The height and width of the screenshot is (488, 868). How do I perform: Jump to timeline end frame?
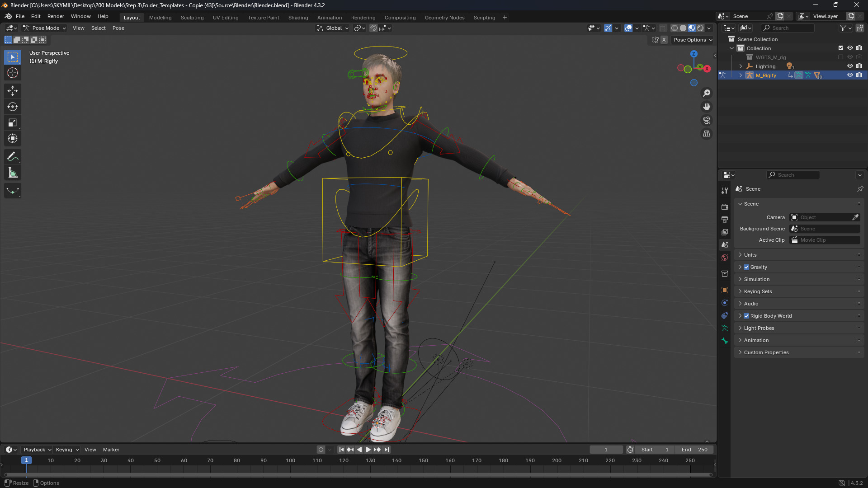click(387, 450)
